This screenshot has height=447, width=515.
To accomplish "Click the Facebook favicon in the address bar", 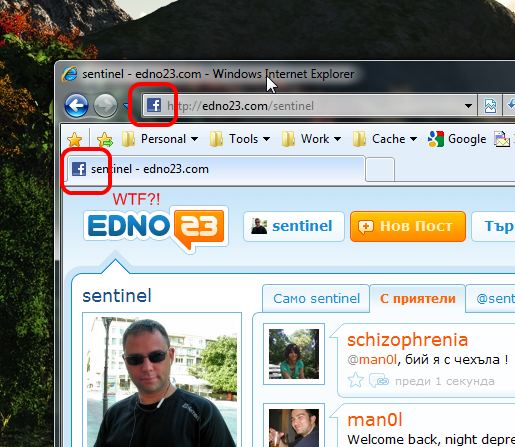I will coord(154,105).
